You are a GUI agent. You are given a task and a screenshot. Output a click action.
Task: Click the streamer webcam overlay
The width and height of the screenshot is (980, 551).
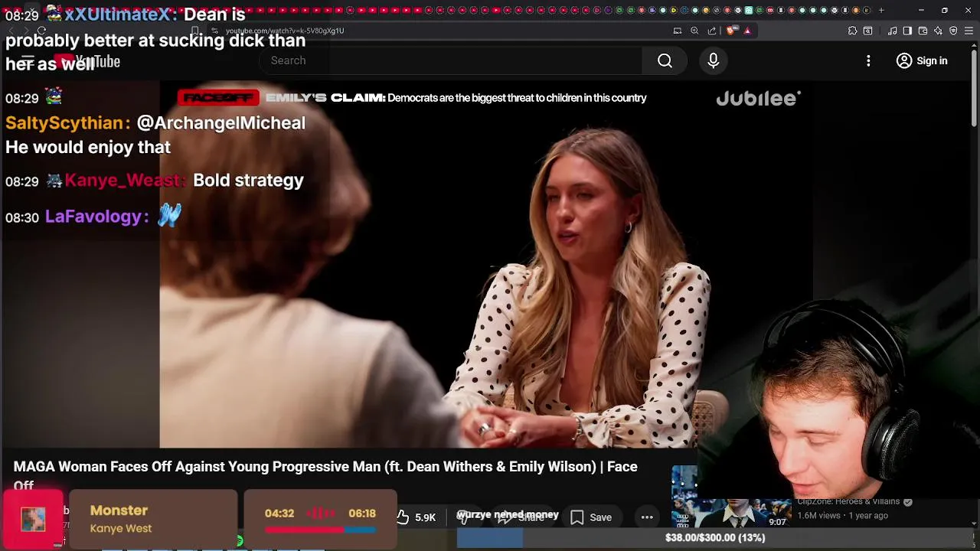pos(838,398)
